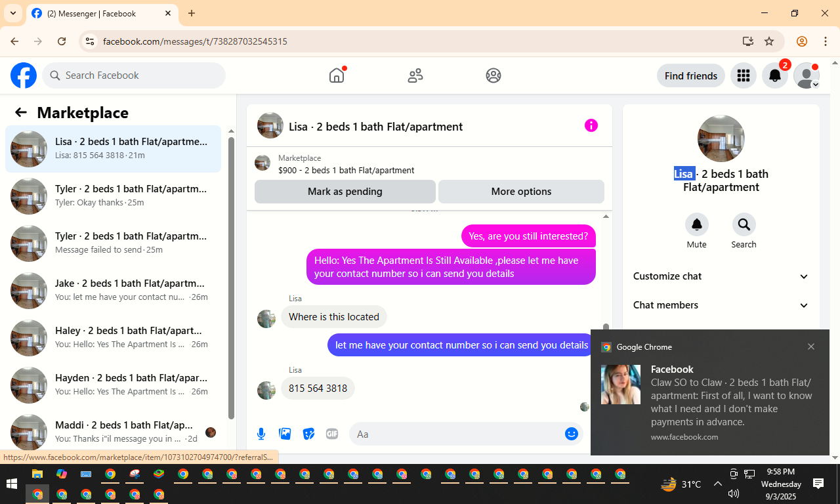Click the More options button

[x=521, y=192]
